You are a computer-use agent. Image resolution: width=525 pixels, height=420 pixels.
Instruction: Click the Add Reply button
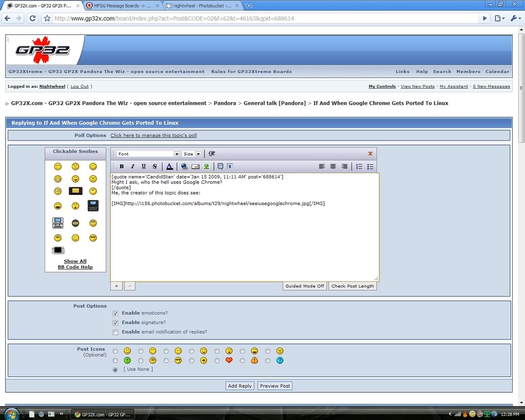(239, 386)
